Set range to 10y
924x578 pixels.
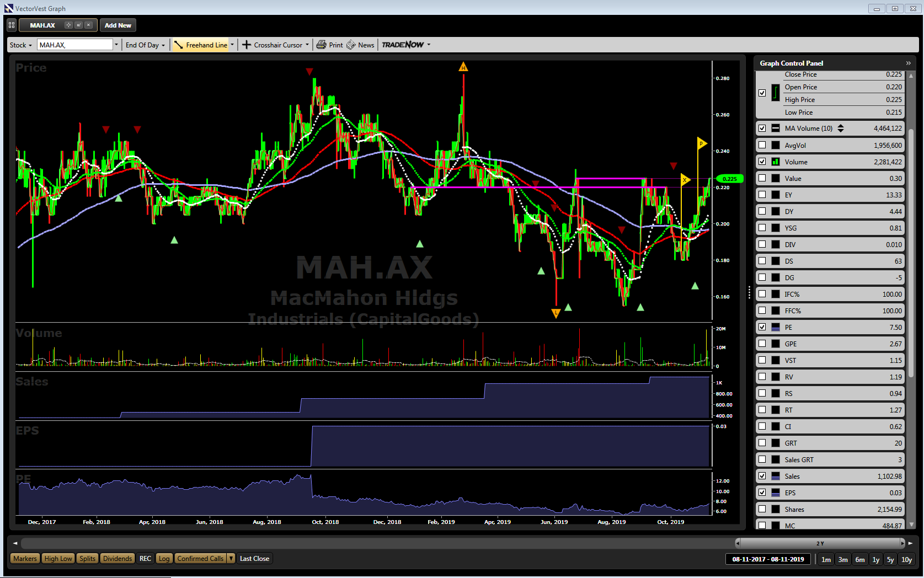click(907, 559)
